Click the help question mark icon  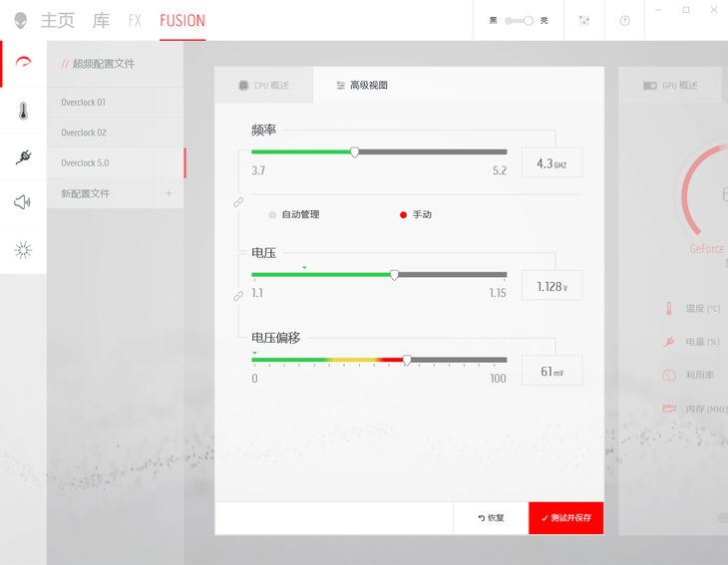click(625, 21)
